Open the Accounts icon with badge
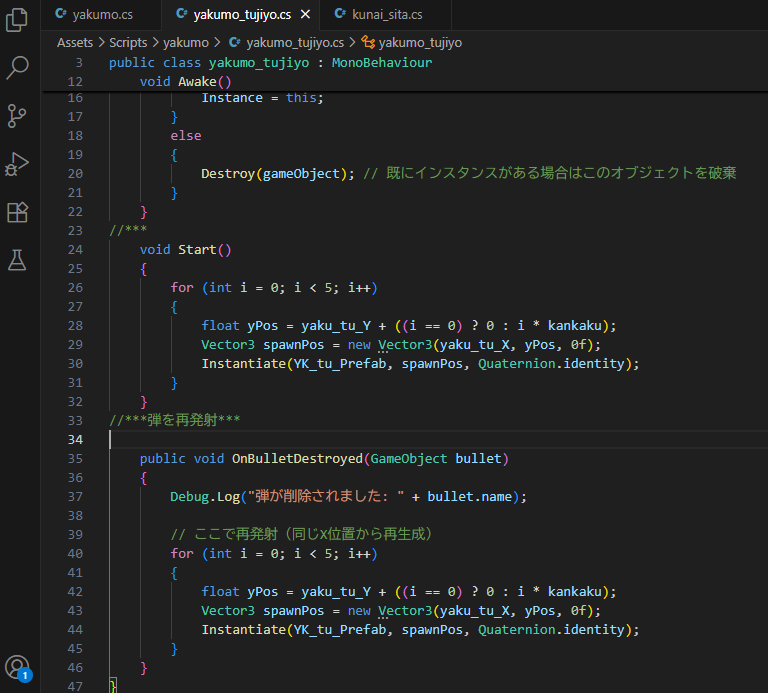 (x=18, y=668)
